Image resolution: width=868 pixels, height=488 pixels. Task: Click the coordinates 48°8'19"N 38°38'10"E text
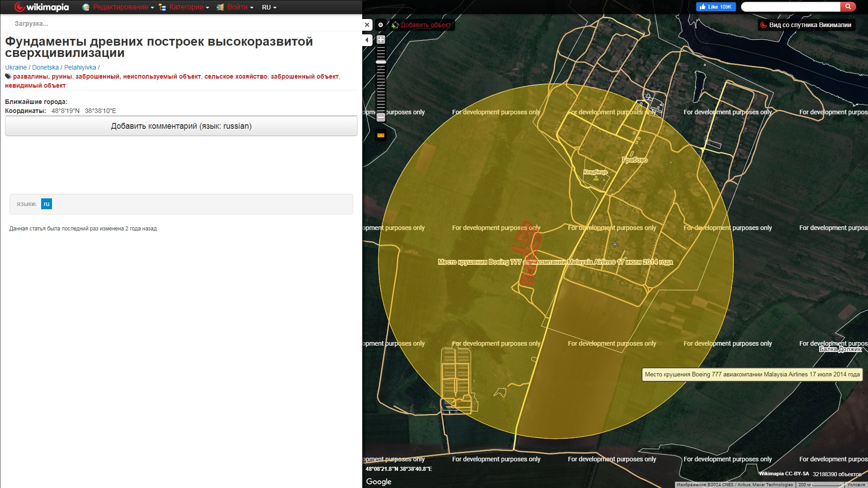click(84, 111)
